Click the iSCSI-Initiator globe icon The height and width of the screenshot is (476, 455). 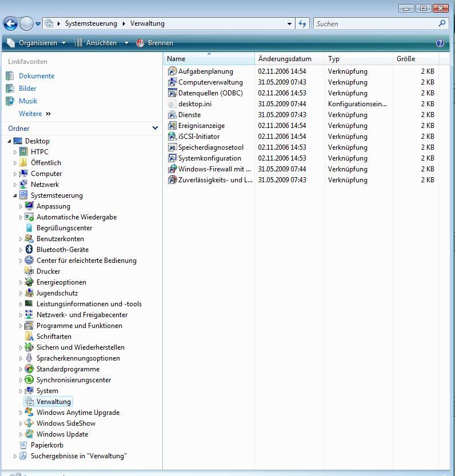click(x=172, y=137)
